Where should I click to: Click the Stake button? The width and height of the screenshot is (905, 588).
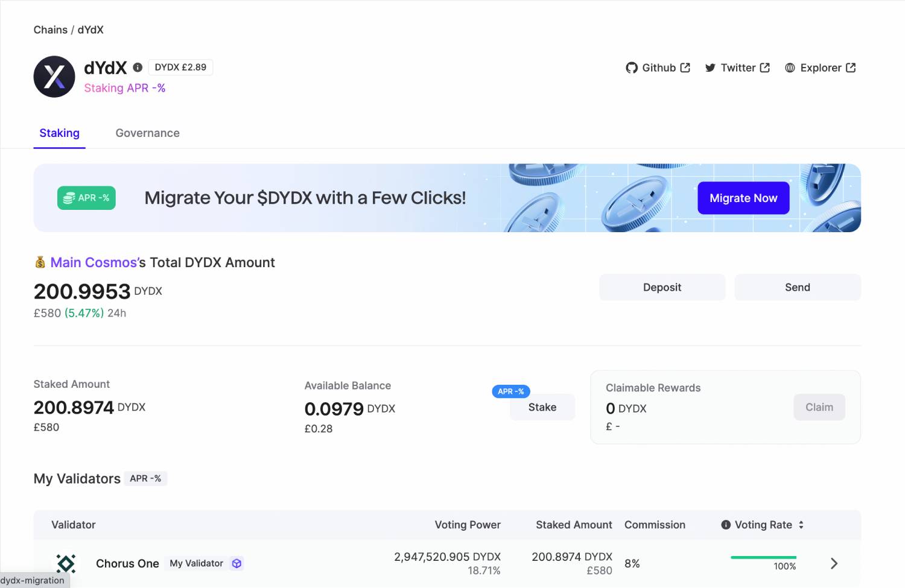click(x=541, y=407)
